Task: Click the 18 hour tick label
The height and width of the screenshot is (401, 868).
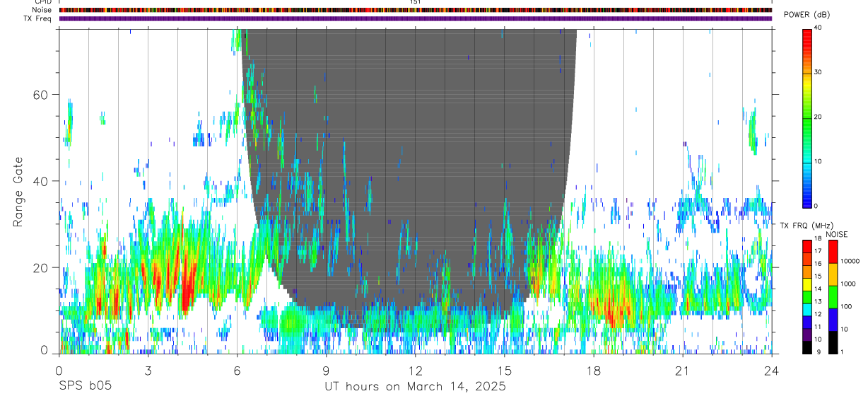Action: [594, 371]
